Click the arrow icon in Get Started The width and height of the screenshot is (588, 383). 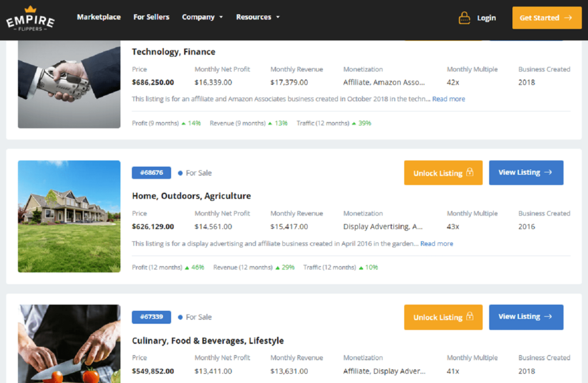coord(568,18)
